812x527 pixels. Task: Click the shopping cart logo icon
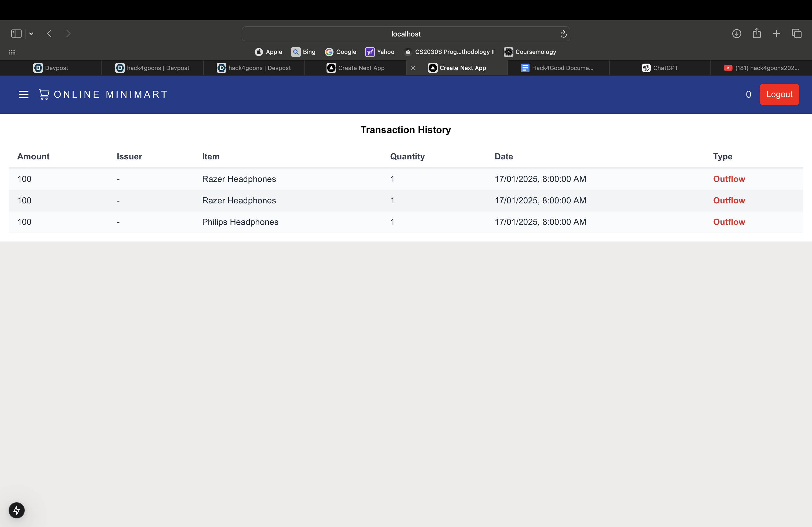44,94
